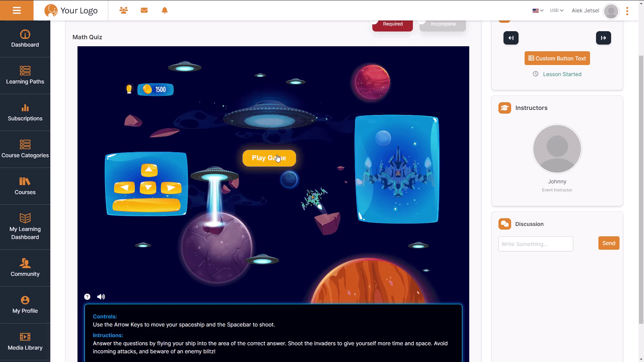Go to Dashboard in sidebar

click(25, 39)
